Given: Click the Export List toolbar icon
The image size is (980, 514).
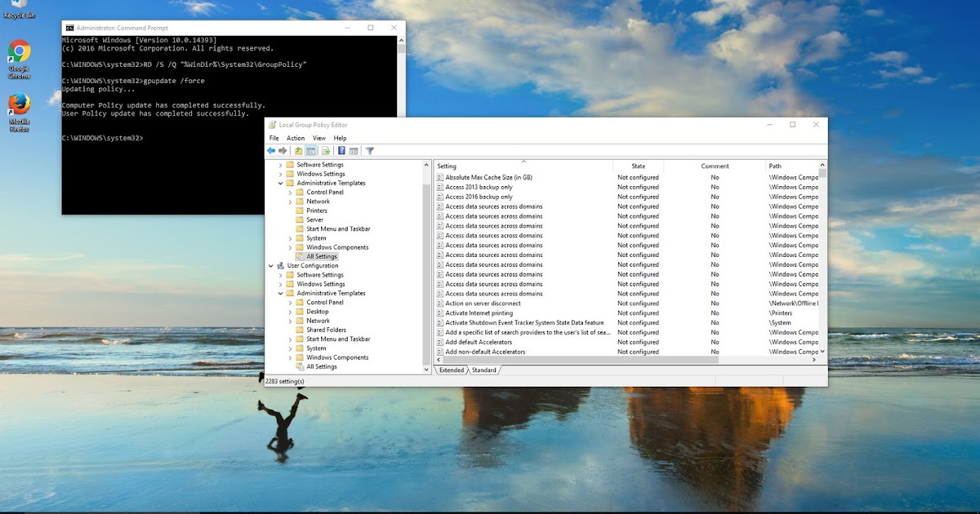Looking at the screenshot, I should click(325, 150).
